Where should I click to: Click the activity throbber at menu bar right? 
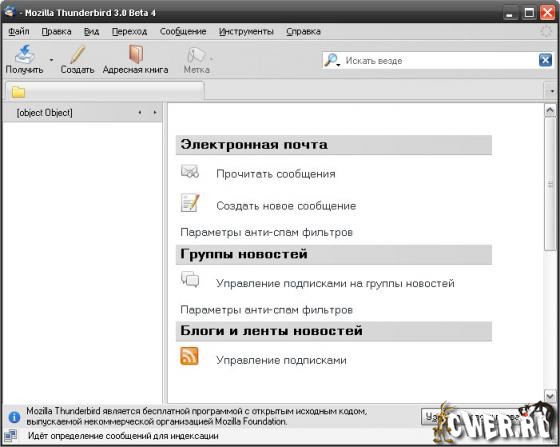(x=546, y=31)
